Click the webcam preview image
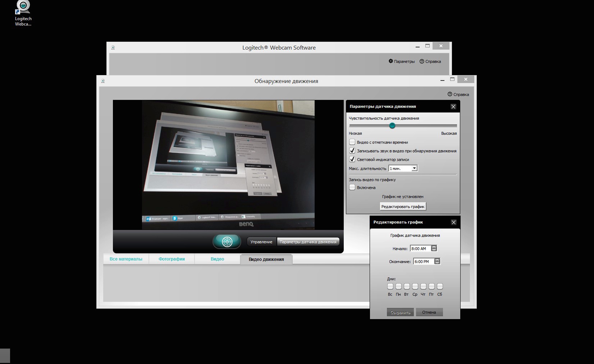Viewport: 594px width, 364px height. pos(228,165)
